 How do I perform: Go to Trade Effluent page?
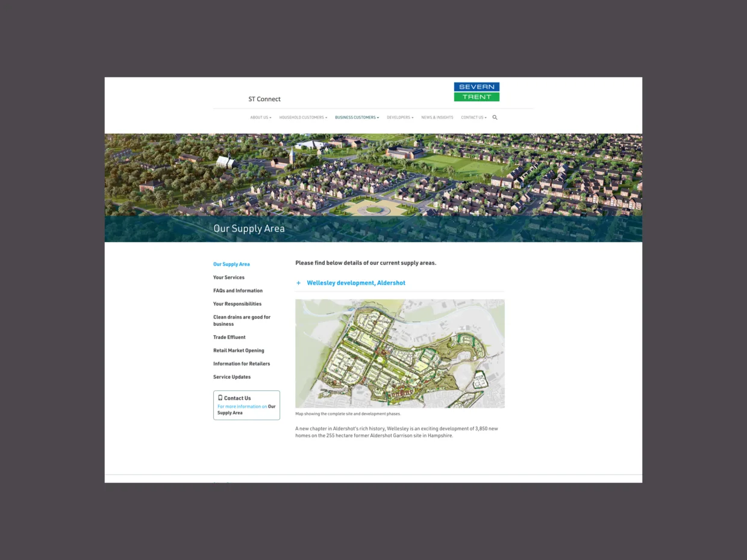tap(230, 337)
